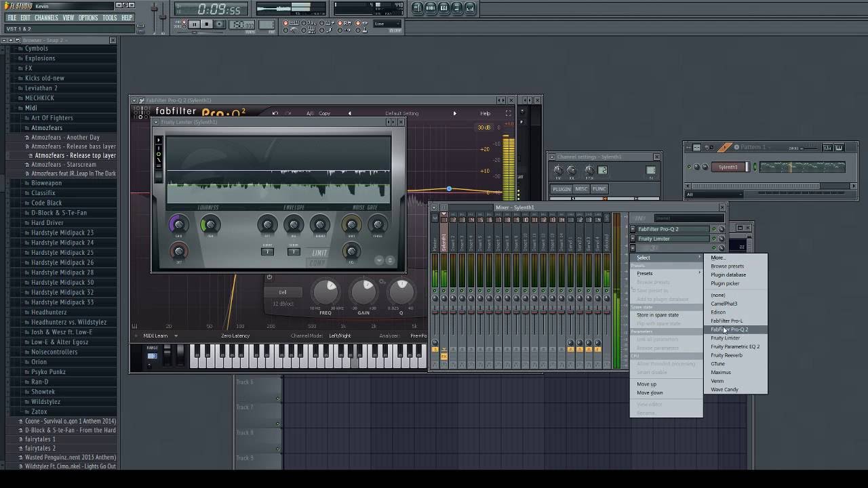Toggle the FabFilter Pro-Q 2 slot enable light

713,229
